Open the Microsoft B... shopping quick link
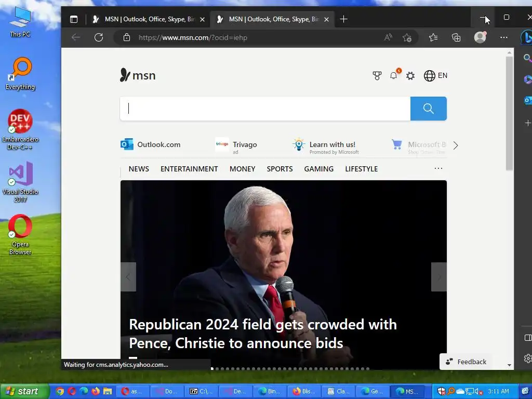This screenshot has height=399, width=532. tap(419, 147)
